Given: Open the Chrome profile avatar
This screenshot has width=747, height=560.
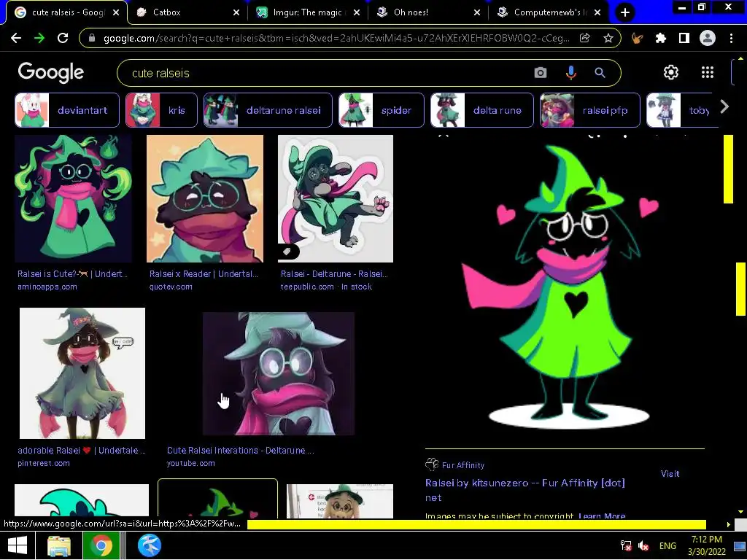Looking at the screenshot, I should (x=708, y=38).
